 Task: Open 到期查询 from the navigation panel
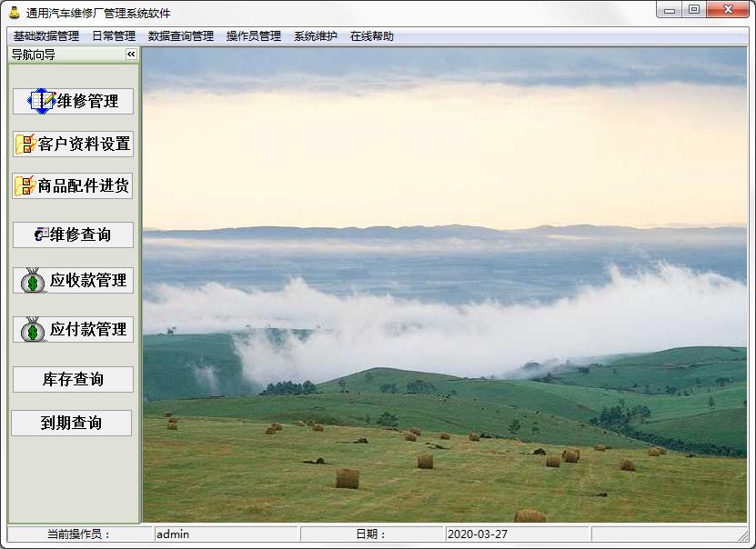click(71, 423)
